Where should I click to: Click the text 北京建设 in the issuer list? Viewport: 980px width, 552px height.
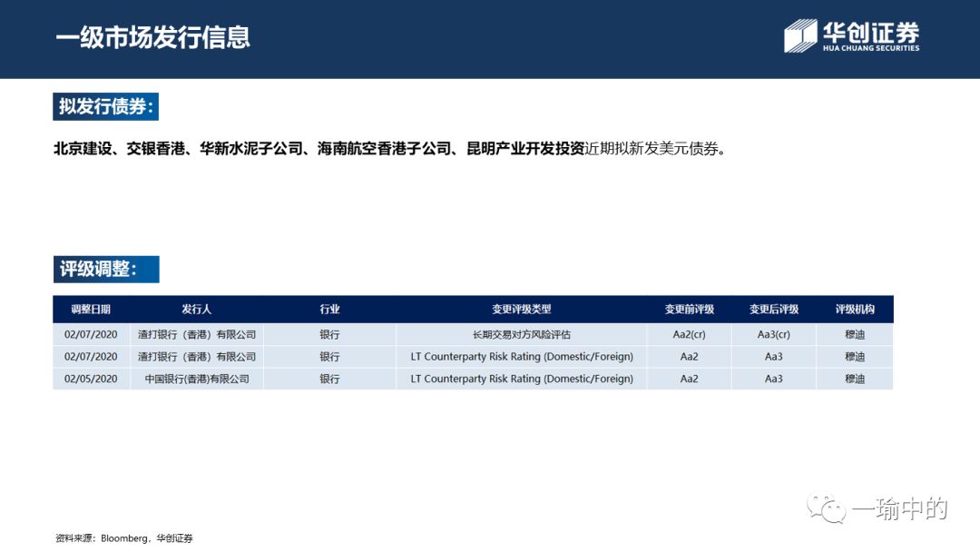coord(83,149)
